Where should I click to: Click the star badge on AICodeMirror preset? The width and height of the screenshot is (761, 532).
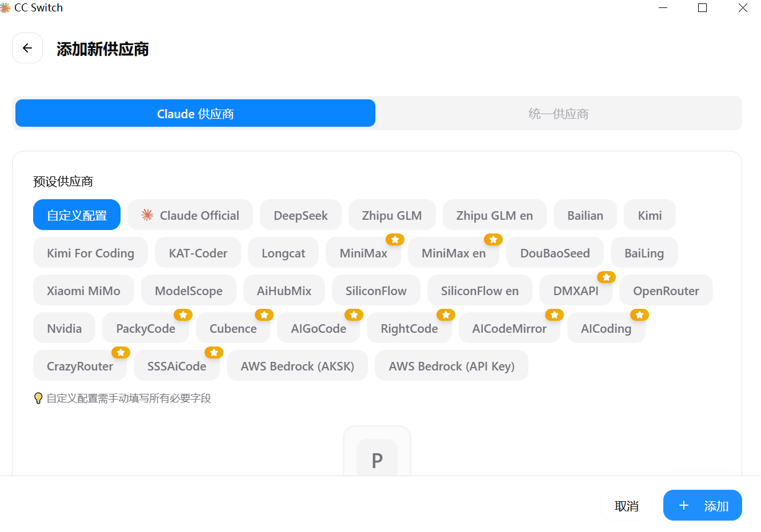point(554,315)
